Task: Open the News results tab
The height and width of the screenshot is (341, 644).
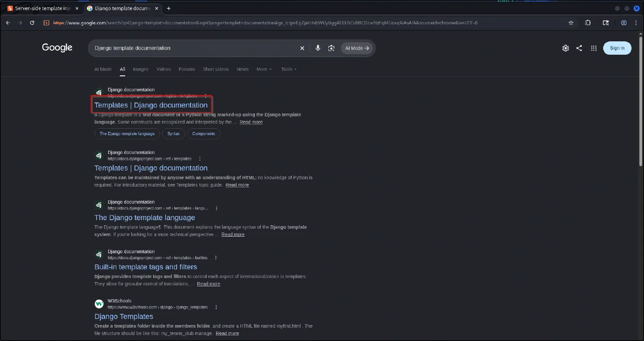Action: (242, 69)
